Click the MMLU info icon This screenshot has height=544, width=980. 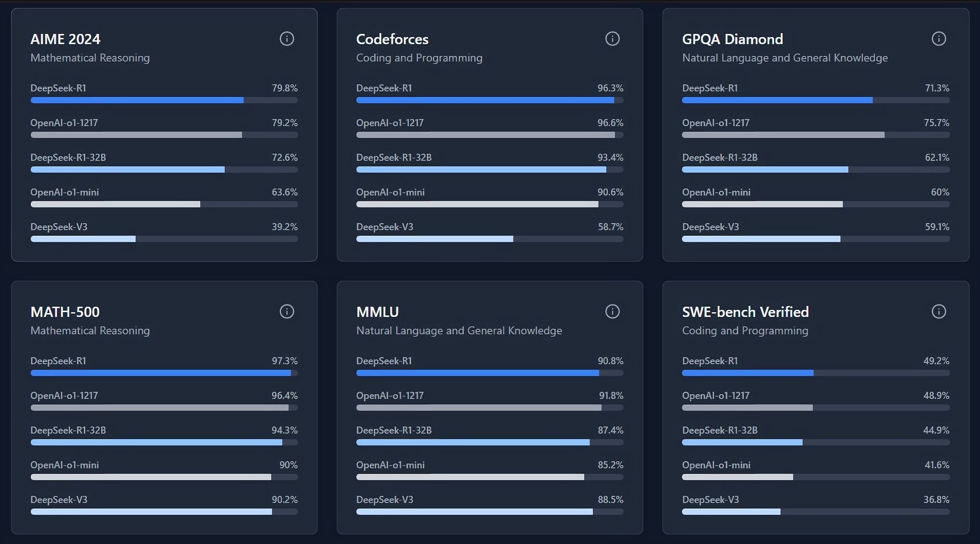pos(612,311)
